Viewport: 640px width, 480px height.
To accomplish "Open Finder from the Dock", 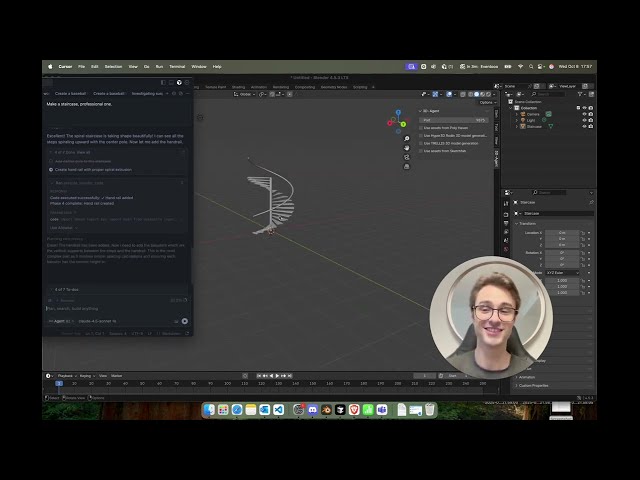I will tap(209, 410).
